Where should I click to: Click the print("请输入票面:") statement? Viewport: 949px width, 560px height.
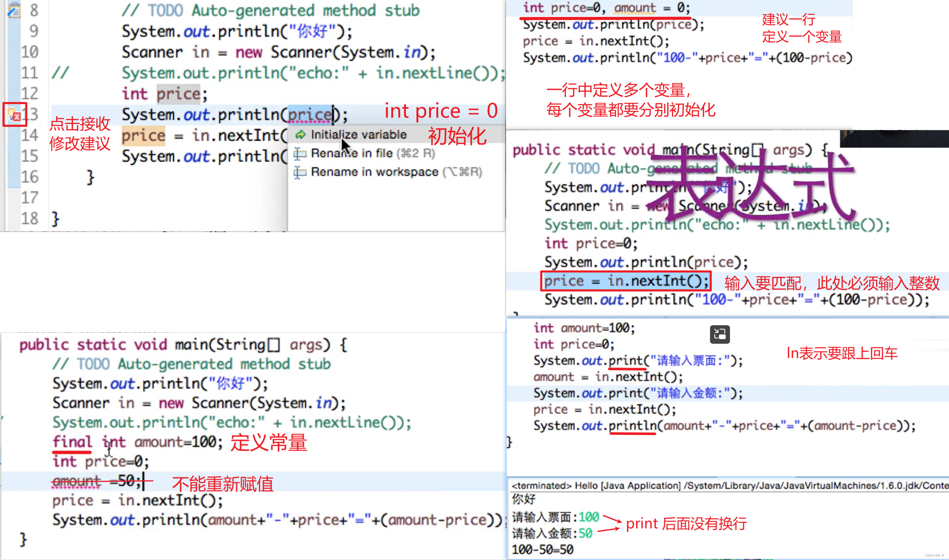coord(638,361)
